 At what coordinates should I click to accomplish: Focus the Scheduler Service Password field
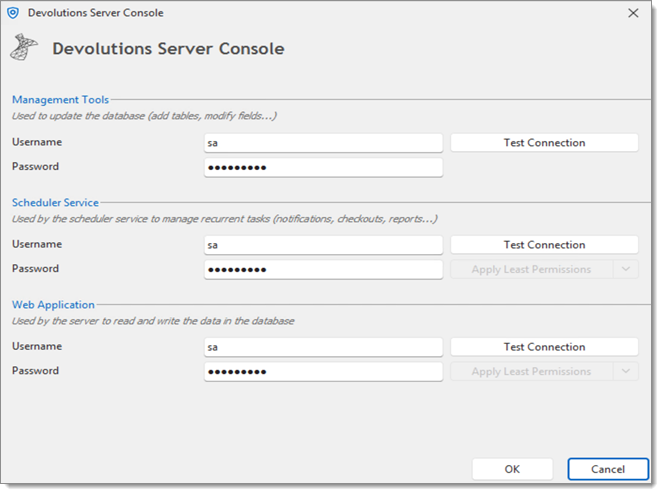click(323, 269)
